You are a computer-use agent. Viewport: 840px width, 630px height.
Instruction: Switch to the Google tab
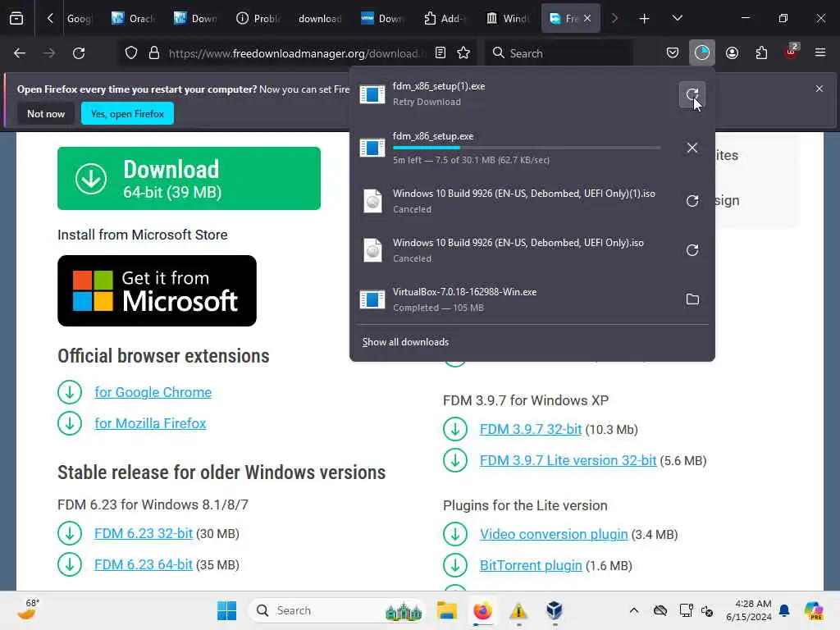click(80, 19)
